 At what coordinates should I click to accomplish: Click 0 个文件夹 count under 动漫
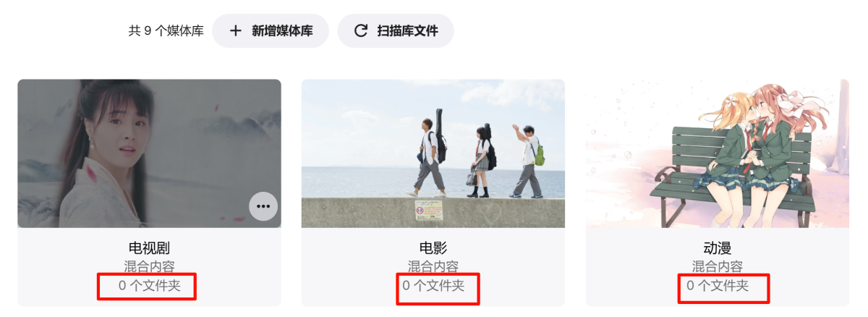(718, 286)
